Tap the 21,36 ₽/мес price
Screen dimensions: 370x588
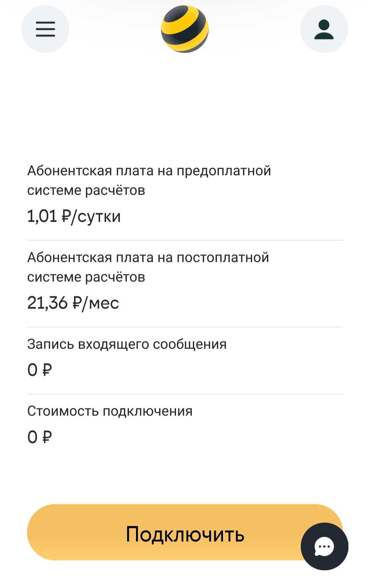tap(73, 303)
